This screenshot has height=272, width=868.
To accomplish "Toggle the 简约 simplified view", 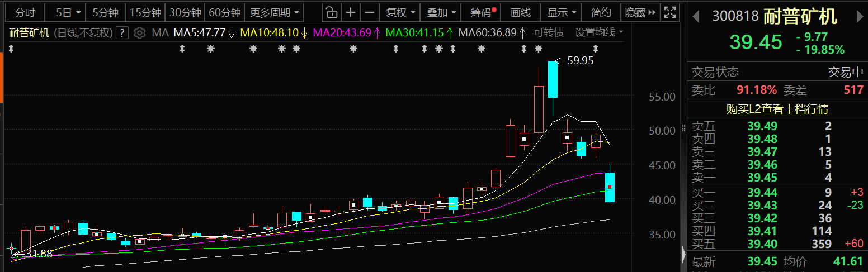I will point(601,12).
